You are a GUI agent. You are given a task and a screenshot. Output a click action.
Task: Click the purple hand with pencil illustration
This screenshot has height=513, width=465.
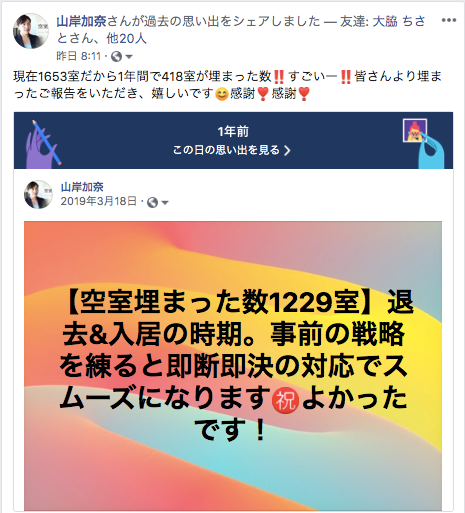click(43, 144)
